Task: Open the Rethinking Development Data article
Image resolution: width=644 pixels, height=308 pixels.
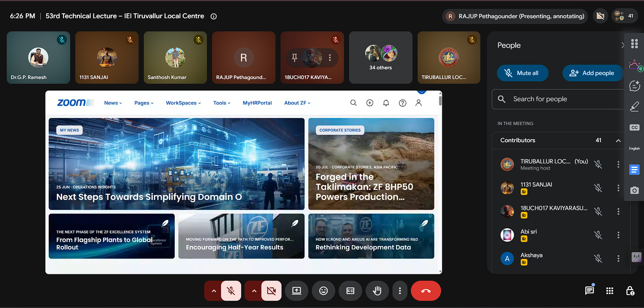Action: [371, 236]
